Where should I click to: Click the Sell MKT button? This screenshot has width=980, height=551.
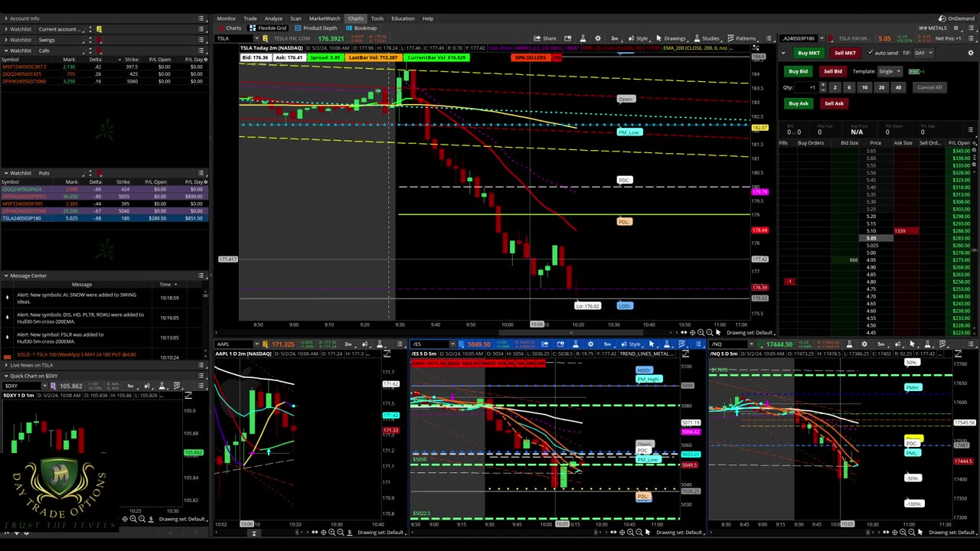pyautogui.click(x=845, y=53)
